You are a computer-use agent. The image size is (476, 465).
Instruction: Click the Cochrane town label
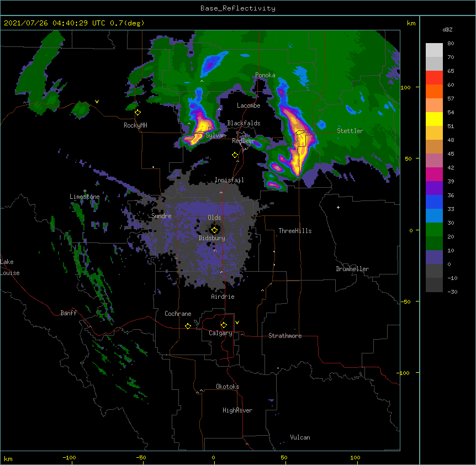[178, 314]
